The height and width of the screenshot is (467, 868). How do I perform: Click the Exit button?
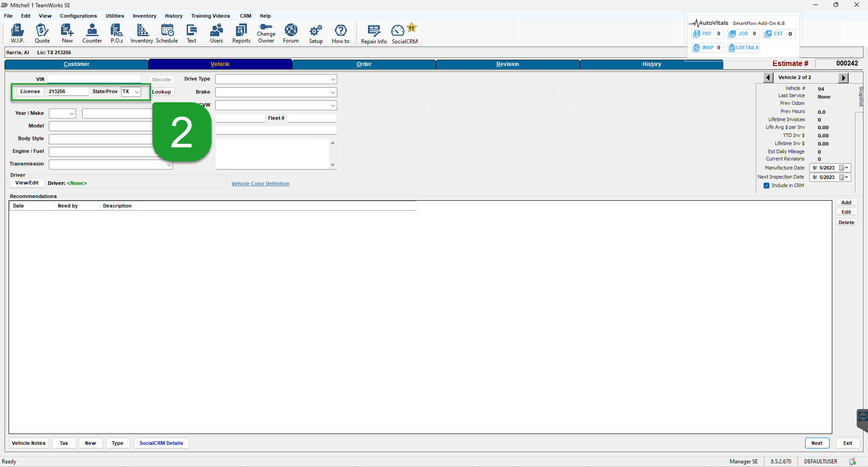(848, 443)
